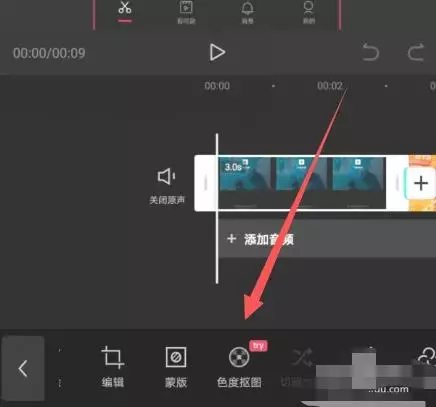Select the 3.0s video clip
This screenshot has width=436, height=407.
302,183
